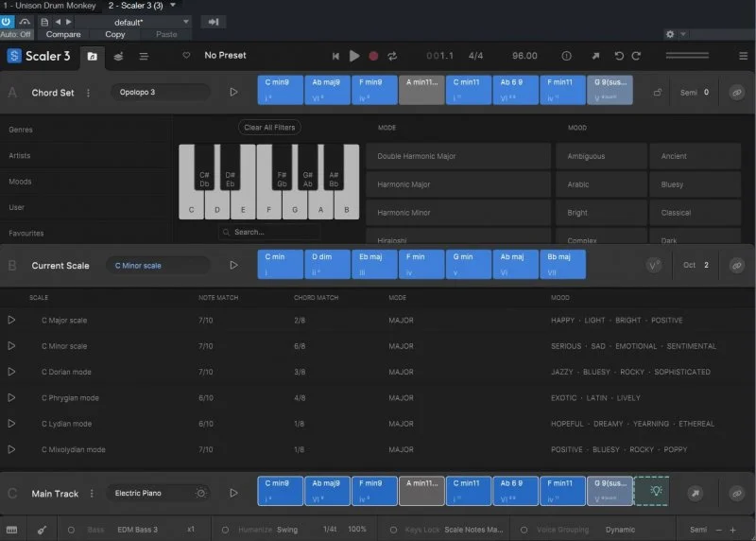Image resolution: width=756 pixels, height=541 pixels.
Task: Click the Search field
Action: pos(269,232)
